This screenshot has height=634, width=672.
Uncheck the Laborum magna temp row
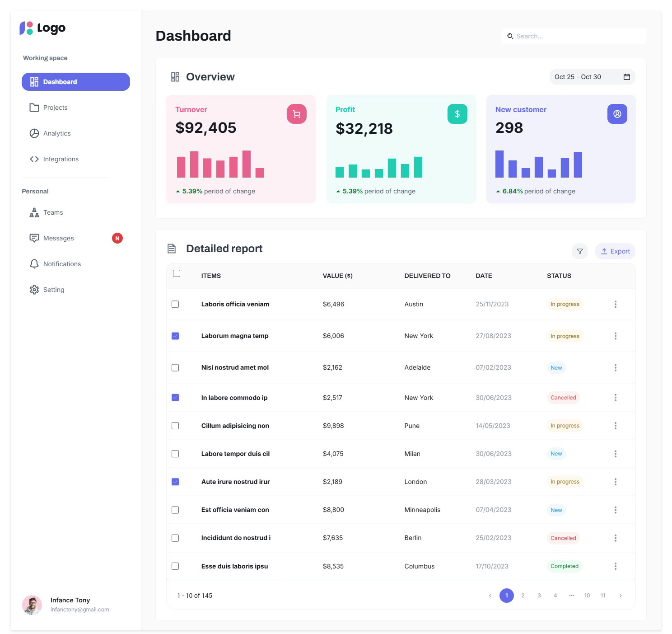tap(175, 336)
